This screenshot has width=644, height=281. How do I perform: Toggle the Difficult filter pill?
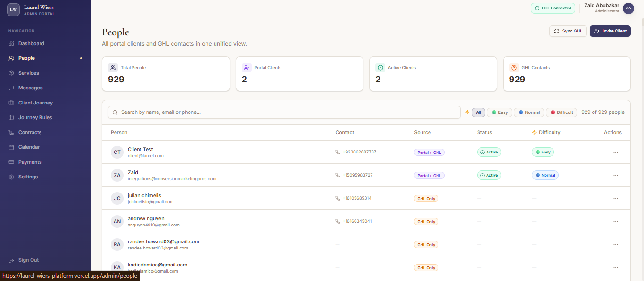point(561,112)
